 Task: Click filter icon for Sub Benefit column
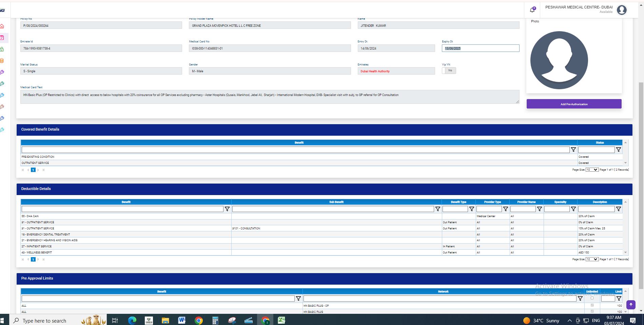(x=437, y=209)
